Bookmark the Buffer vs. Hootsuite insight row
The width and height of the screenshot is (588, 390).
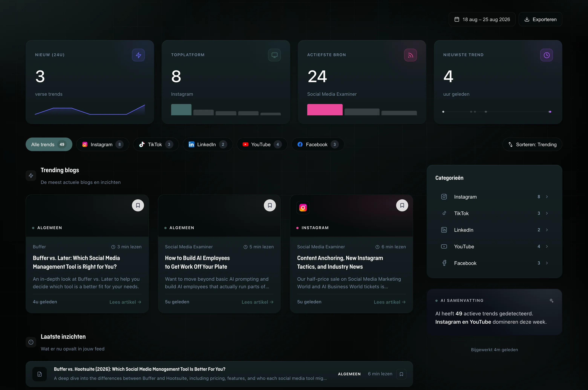tap(401, 374)
